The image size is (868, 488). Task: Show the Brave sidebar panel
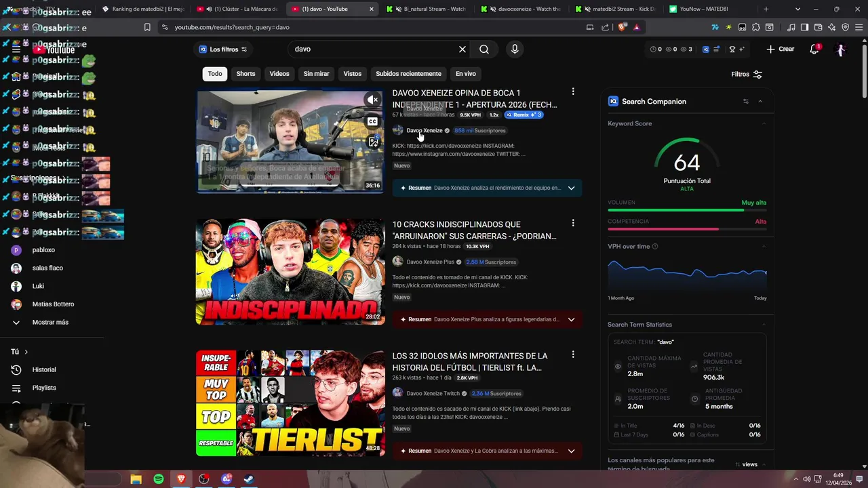[805, 28]
